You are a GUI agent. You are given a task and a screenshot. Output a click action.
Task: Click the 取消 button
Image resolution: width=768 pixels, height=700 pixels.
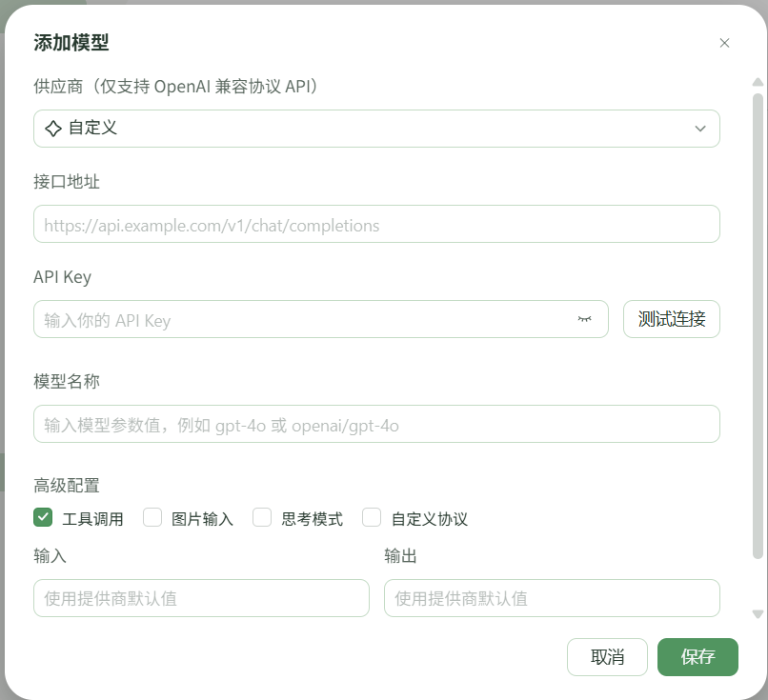click(607, 657)
